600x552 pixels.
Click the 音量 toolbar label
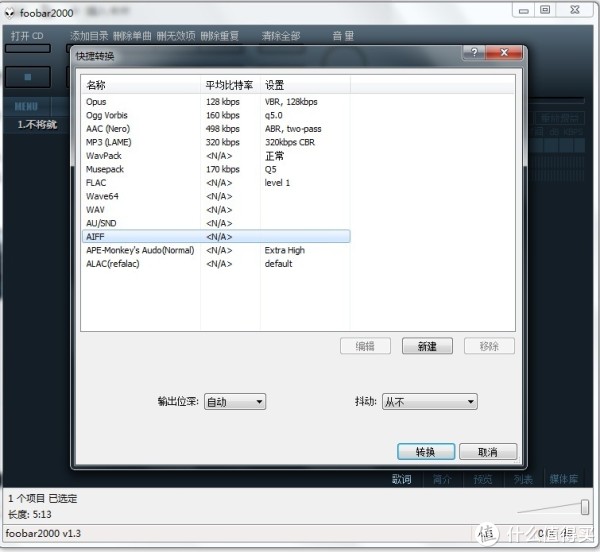[343, 36]
